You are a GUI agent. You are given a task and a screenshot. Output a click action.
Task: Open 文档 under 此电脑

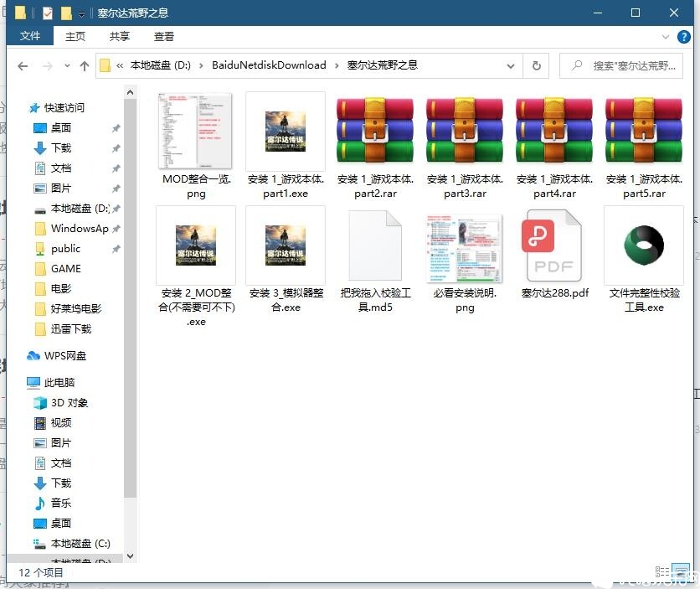pos(60,463)
